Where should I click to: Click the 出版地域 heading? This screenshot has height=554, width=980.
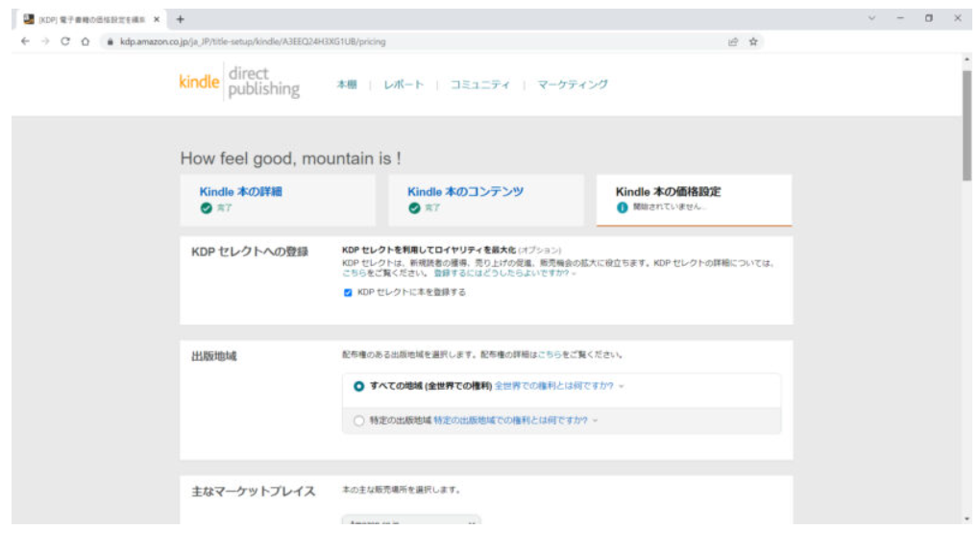pos(213,356)
